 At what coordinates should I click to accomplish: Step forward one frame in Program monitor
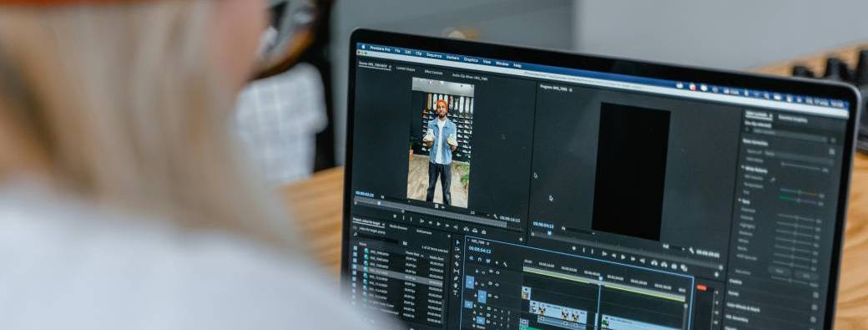click(633, 259)
